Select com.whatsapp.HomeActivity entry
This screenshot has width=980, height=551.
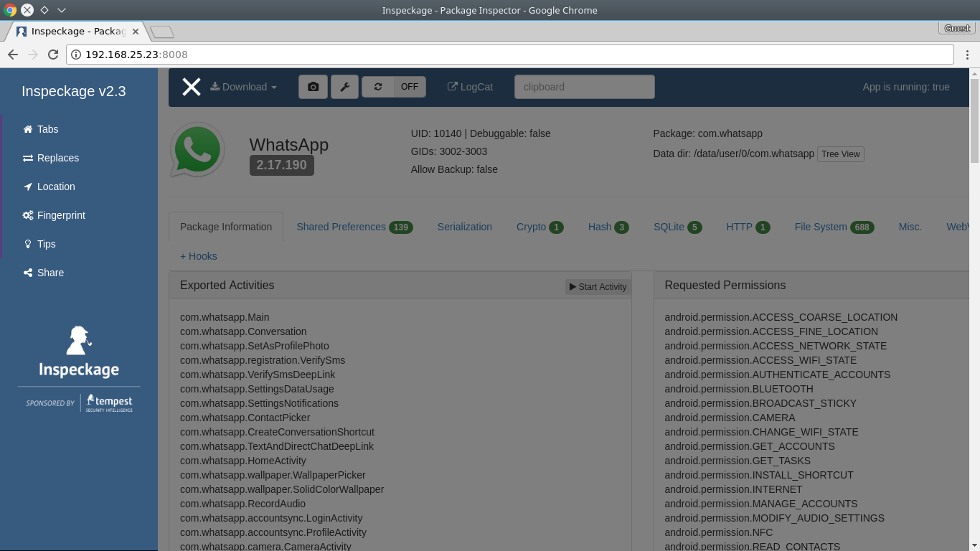(243, 461)
